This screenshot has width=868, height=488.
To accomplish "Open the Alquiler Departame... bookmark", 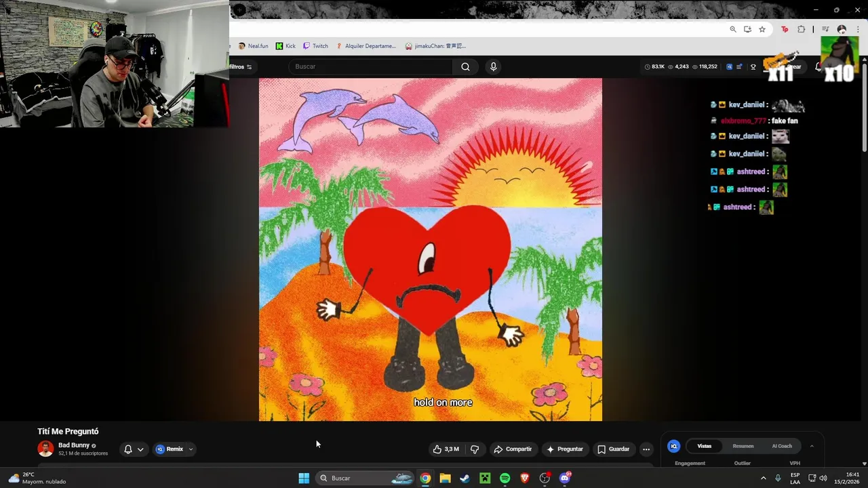I will [366, 46].
